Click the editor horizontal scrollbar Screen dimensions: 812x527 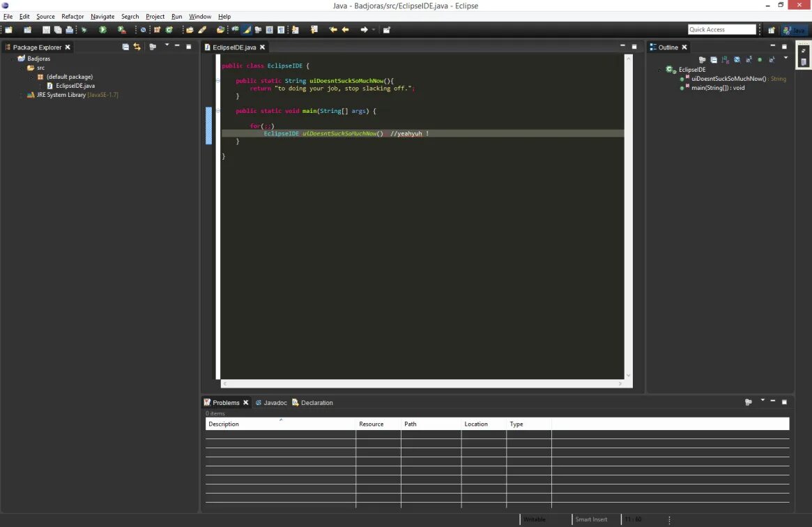[422, 383]
